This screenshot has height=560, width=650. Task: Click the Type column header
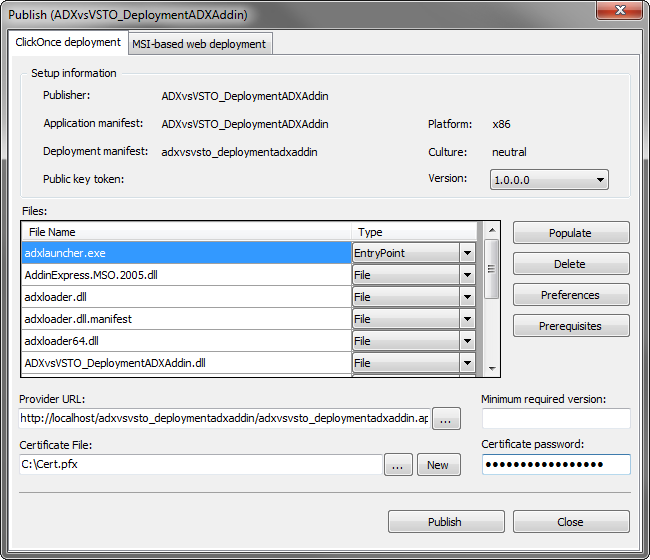coord(415,232)
